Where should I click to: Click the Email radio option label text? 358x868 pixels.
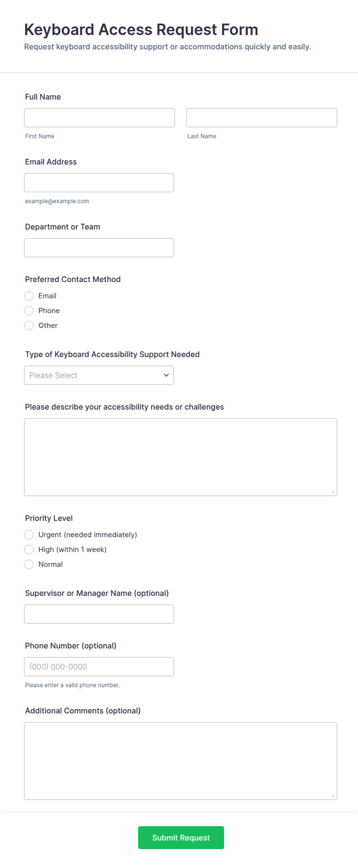coord(47,296)
